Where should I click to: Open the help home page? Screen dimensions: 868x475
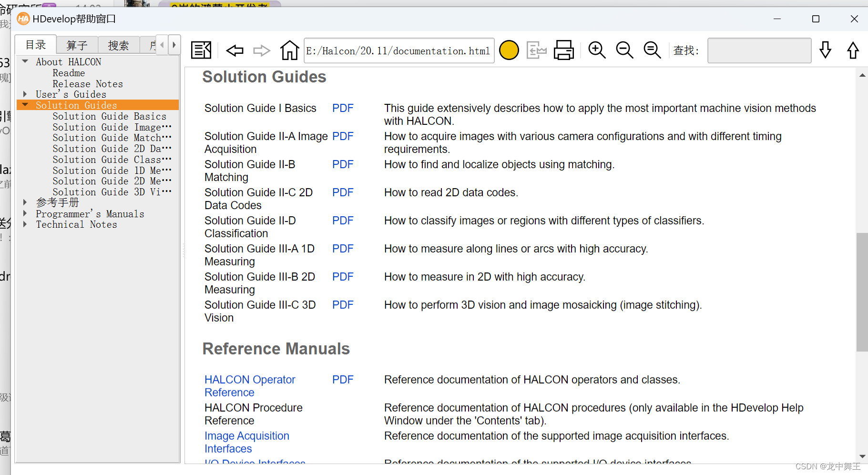pyautogui.click(x=289, y=50)
